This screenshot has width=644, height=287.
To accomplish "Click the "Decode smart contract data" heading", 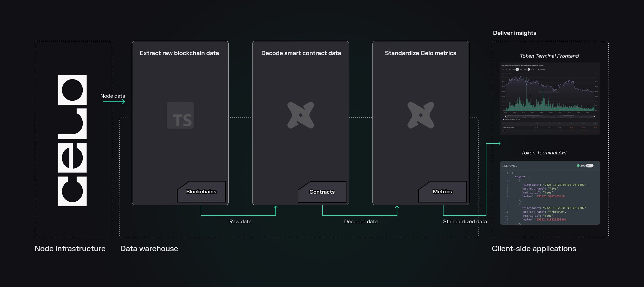I will click(301, 53).
